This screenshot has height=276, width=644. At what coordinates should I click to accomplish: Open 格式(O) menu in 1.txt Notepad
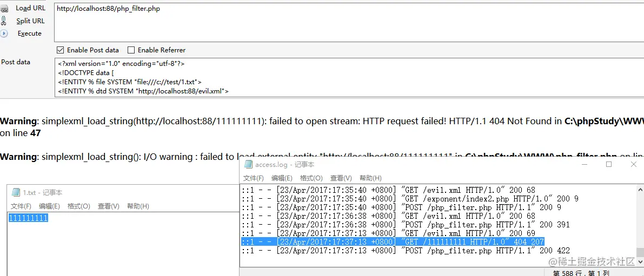point(78,206)
